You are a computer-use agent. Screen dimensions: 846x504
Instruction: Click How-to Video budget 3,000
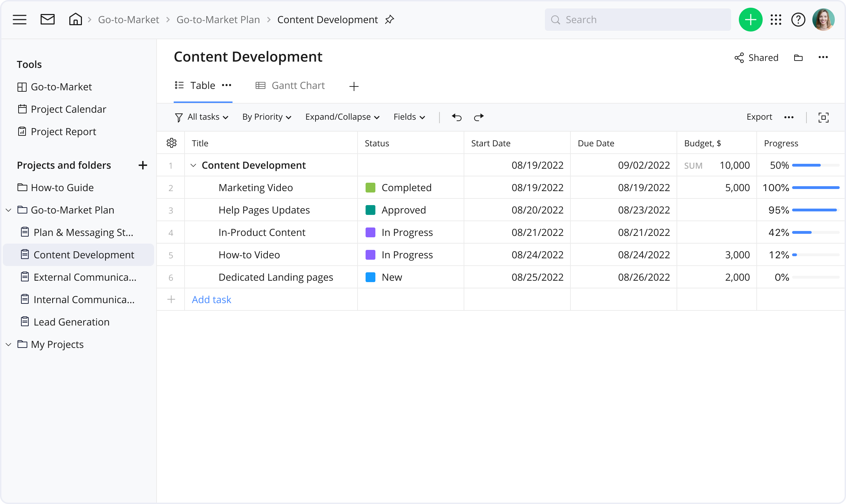[x=737, y=255]
